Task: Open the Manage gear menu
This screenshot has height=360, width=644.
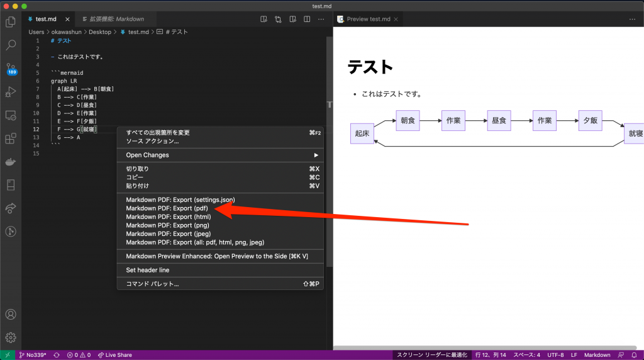Action: pos(11,337)
